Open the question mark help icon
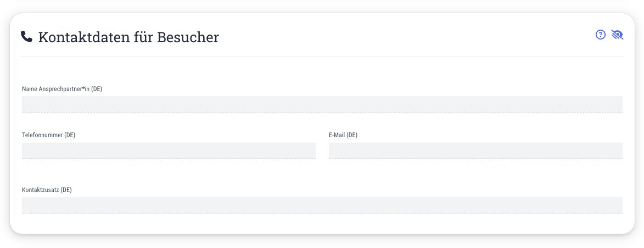 click(601, 35)
